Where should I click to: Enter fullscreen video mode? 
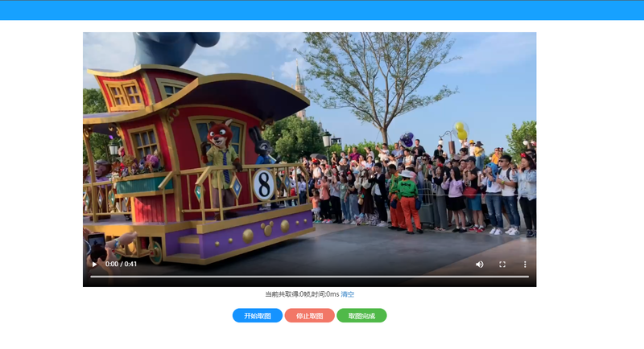(x=502, y=265)
